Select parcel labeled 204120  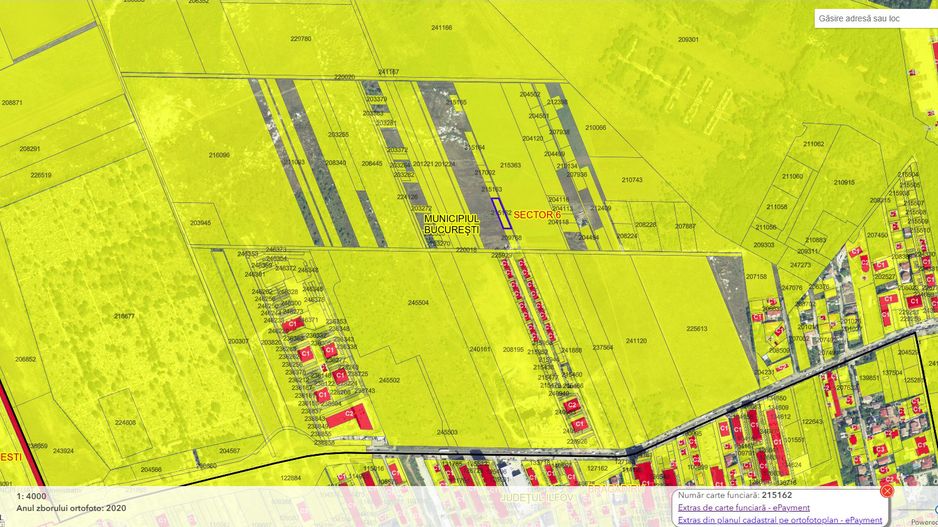pos(532,138)
